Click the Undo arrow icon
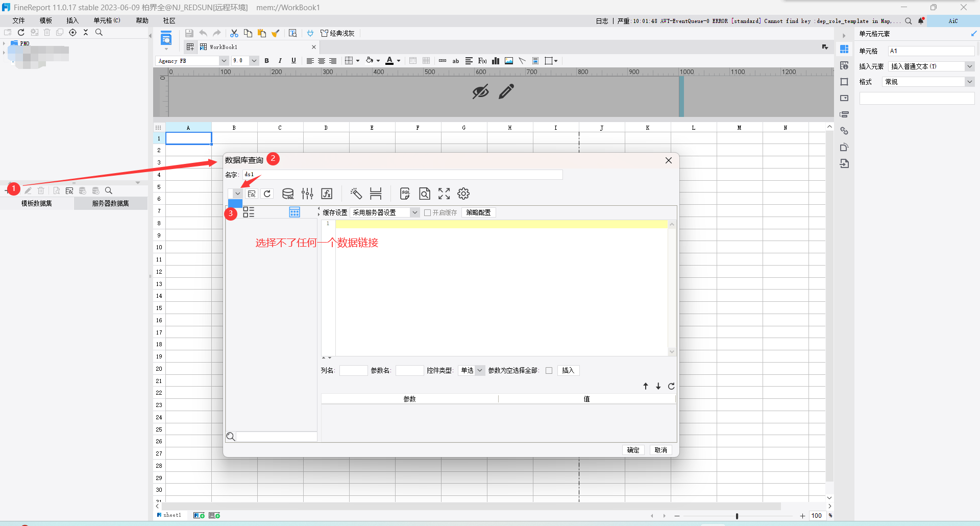Viewport: 980px width, 526px height. coord(203,33)
